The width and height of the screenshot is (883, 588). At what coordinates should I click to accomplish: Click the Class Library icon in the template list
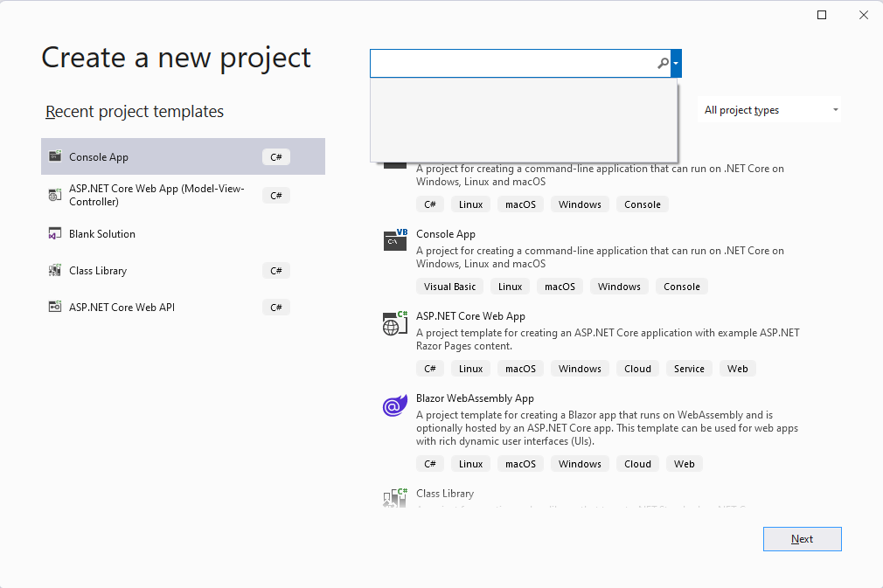pyautogui.click(x=395, y=498)
